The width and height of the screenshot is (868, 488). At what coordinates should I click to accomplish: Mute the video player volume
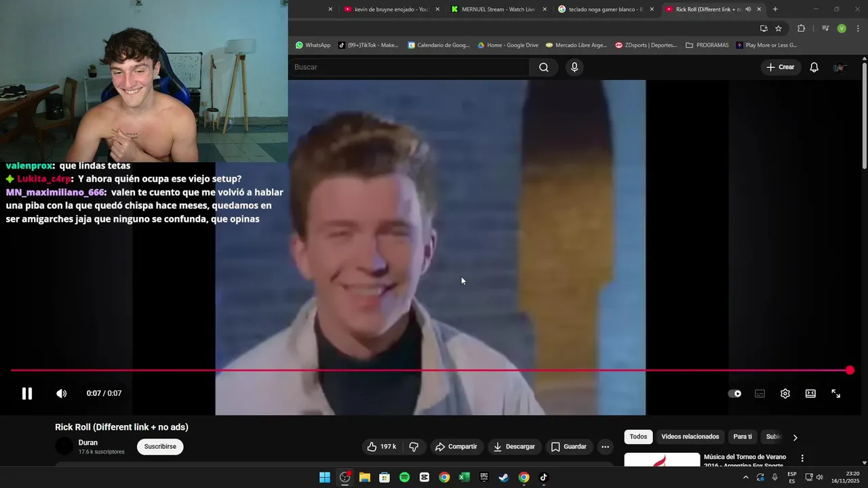(61, 393)
